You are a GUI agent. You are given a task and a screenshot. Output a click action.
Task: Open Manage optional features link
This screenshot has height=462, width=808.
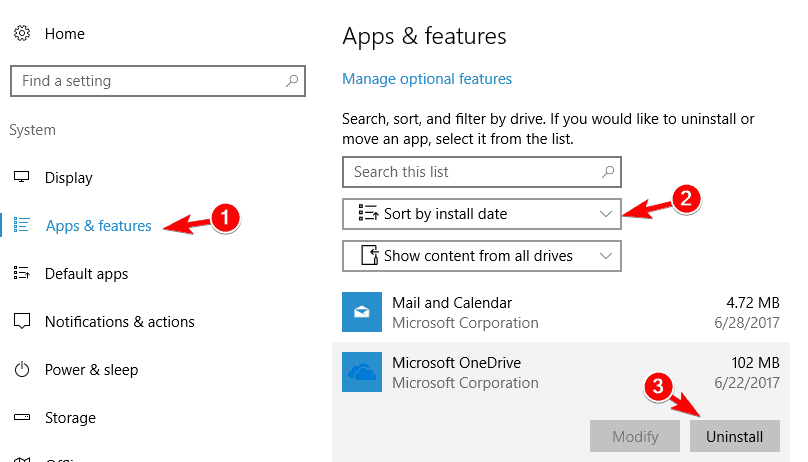427,79
